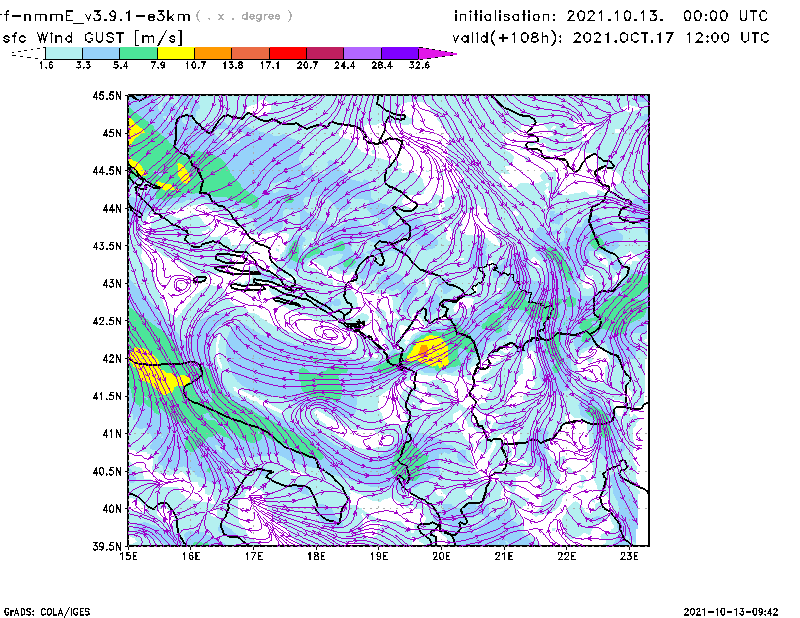Click the '42N' latitude label
Image resolution: width=800 pixels, height=618 pixels.
pos(112,358)
